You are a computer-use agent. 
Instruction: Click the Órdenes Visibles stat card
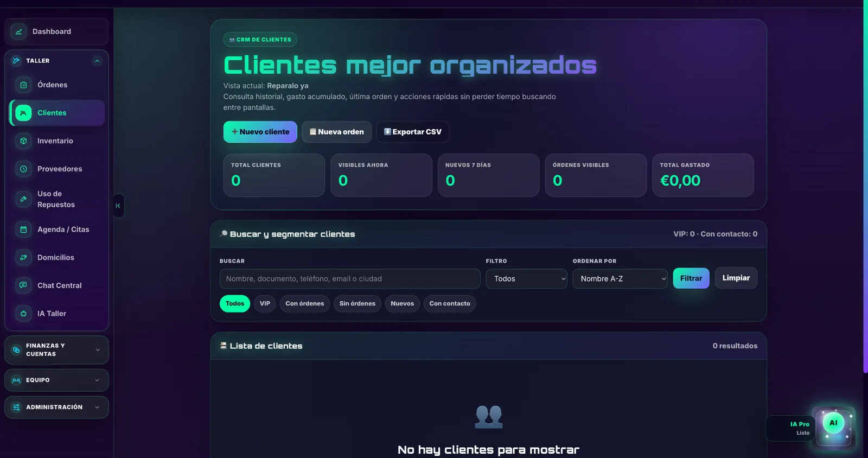(596, 175)
